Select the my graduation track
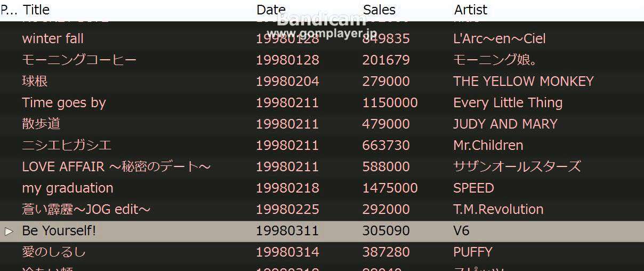 [322, 188]
